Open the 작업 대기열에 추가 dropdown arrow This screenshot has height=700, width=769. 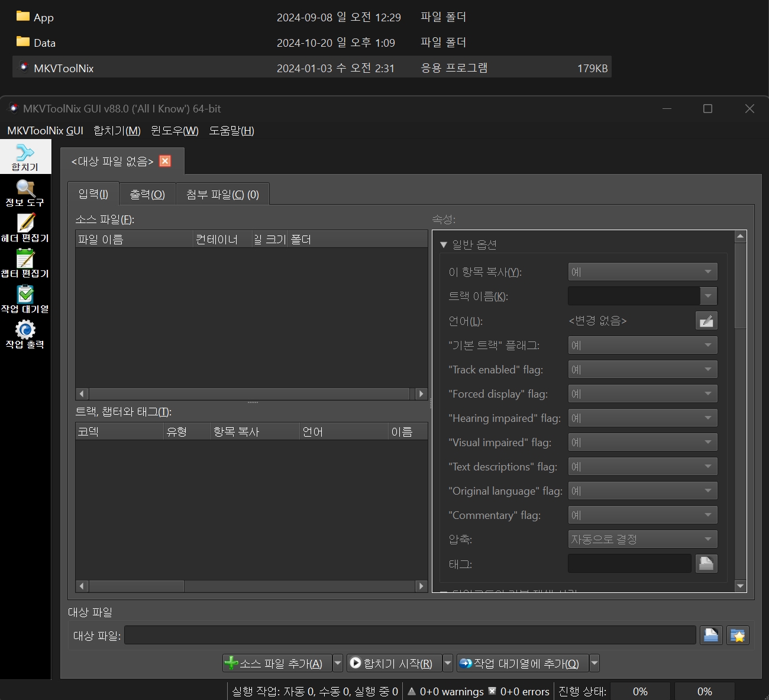(594, 663)
